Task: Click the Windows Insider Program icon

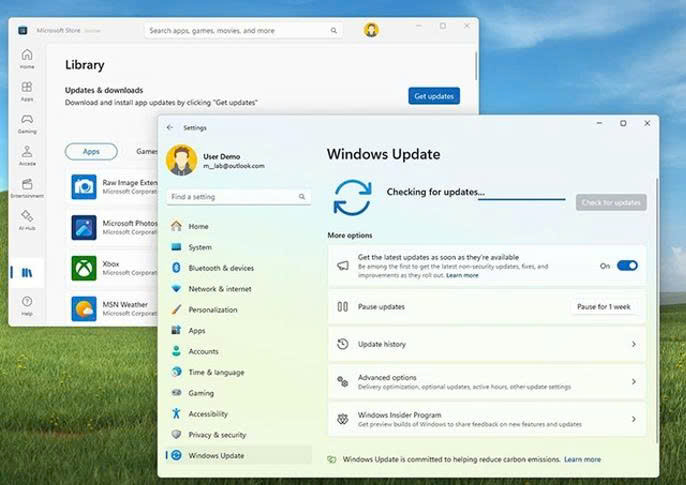Action: pyautogui.click(x=343, y=419)
